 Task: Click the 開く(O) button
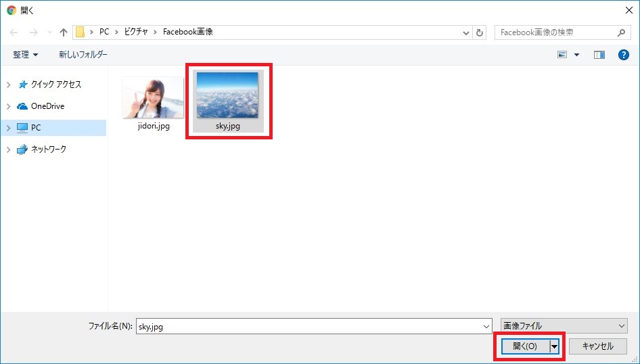pos(525,346)
